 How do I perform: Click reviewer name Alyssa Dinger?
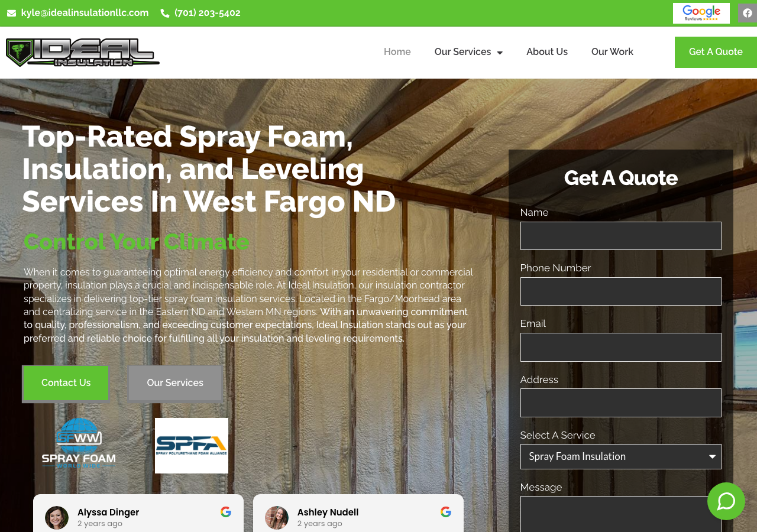[108, 512]
